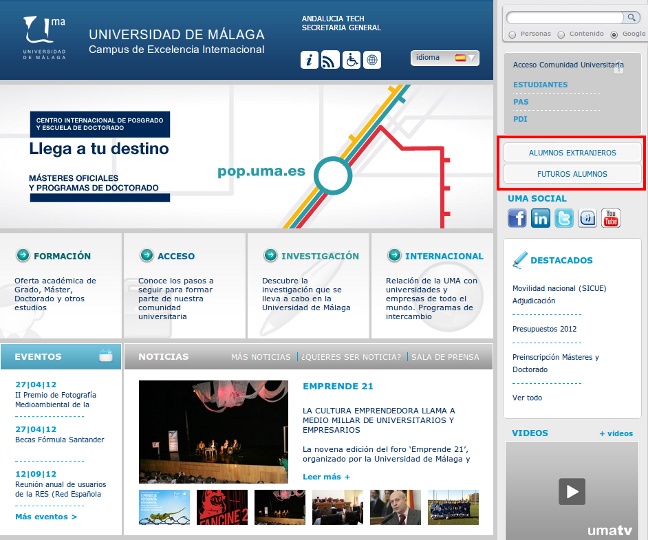
Task: Select the Personas search radio button
Action: pyautogui.click(x=512, y=35)
